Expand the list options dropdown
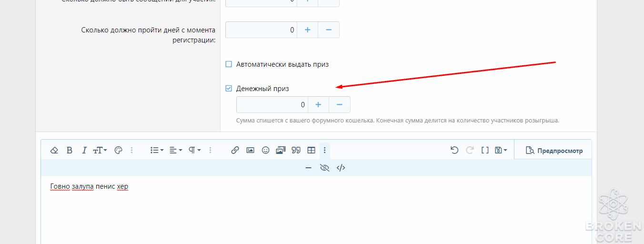The image size is (644, 244). coord(157,150)
